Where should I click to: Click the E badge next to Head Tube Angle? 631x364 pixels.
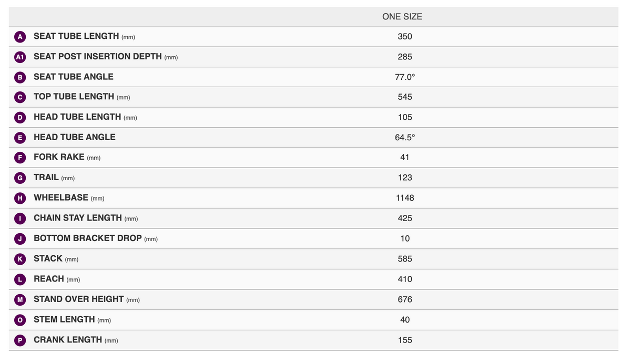coord(20,138)
